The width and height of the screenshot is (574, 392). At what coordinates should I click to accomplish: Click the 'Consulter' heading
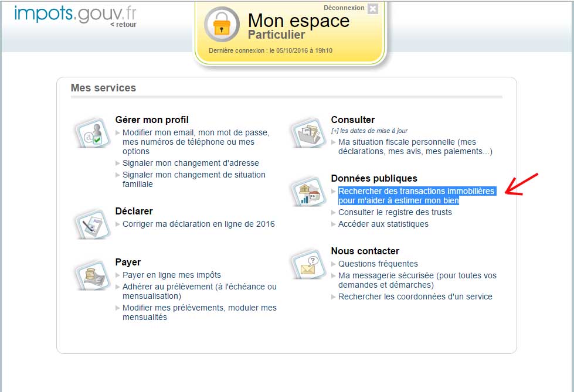[x=352, y=120]
